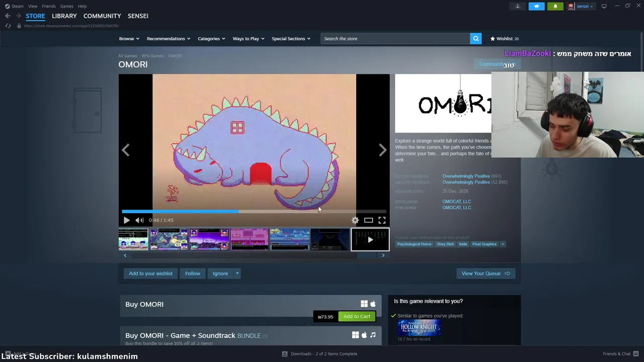The image size is (644, 362).
Task: Open Ways to Play dropdown
Action: coord(249,39)
